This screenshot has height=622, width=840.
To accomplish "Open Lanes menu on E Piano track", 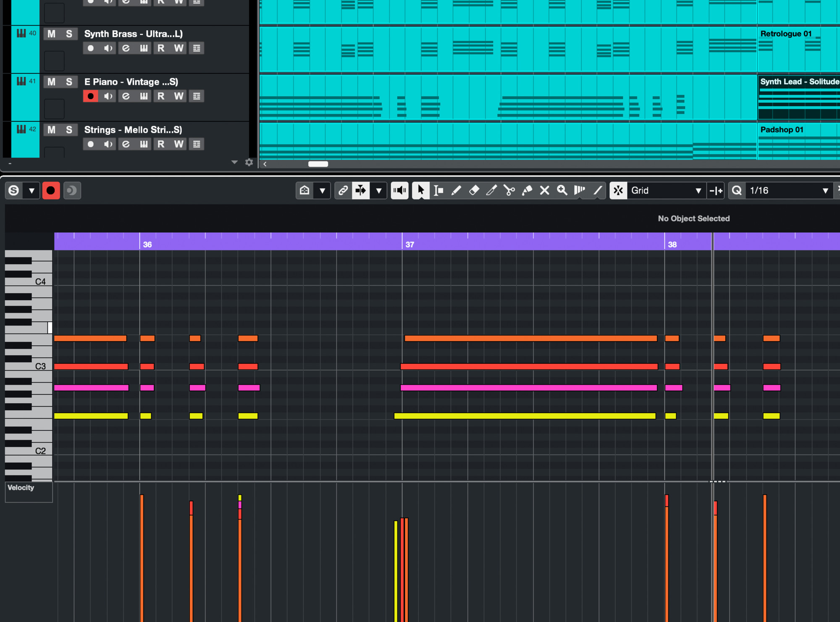I will click(x=197, y=96).
